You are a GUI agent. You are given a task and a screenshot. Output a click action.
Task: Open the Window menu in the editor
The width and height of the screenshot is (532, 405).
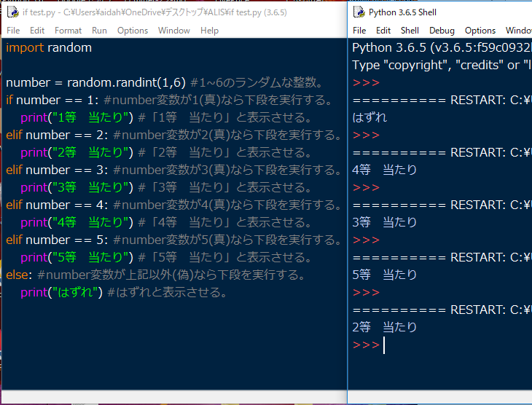173,31
